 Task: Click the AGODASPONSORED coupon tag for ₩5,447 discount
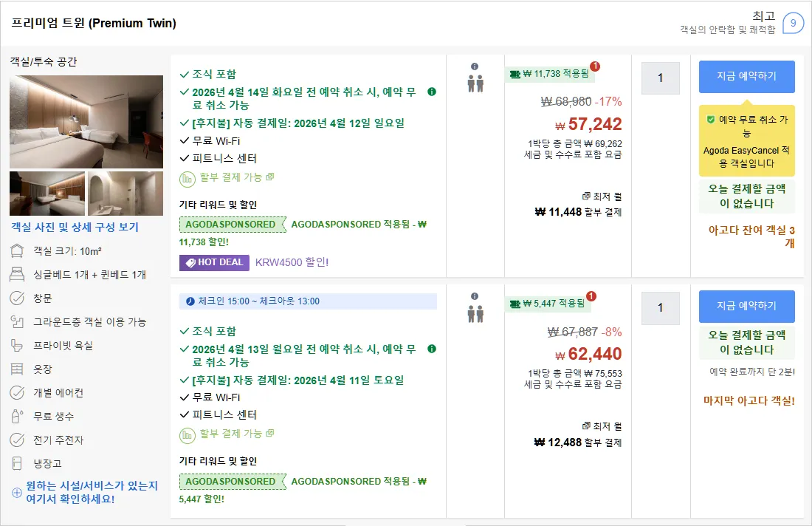(233, 482)
